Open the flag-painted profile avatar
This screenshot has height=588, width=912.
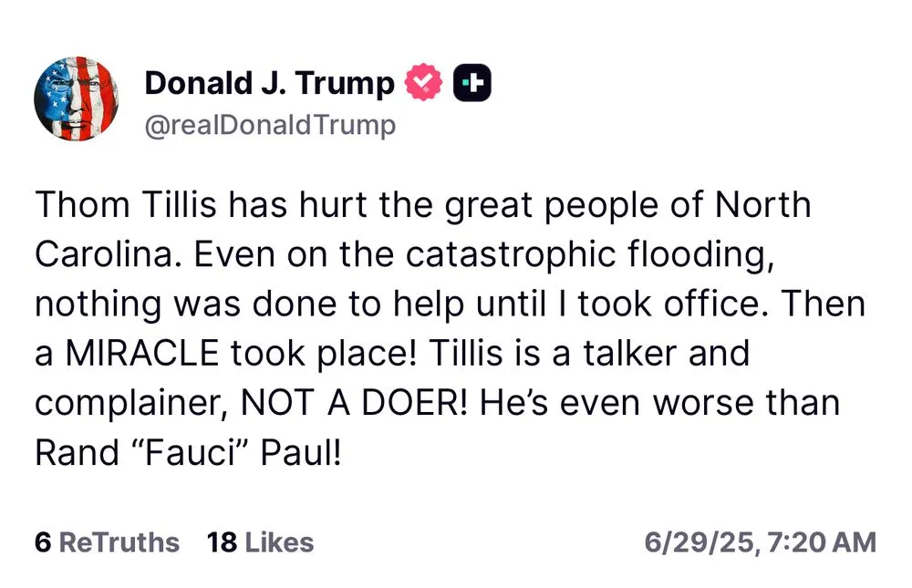pyautogui.click(x=76, y=98)
